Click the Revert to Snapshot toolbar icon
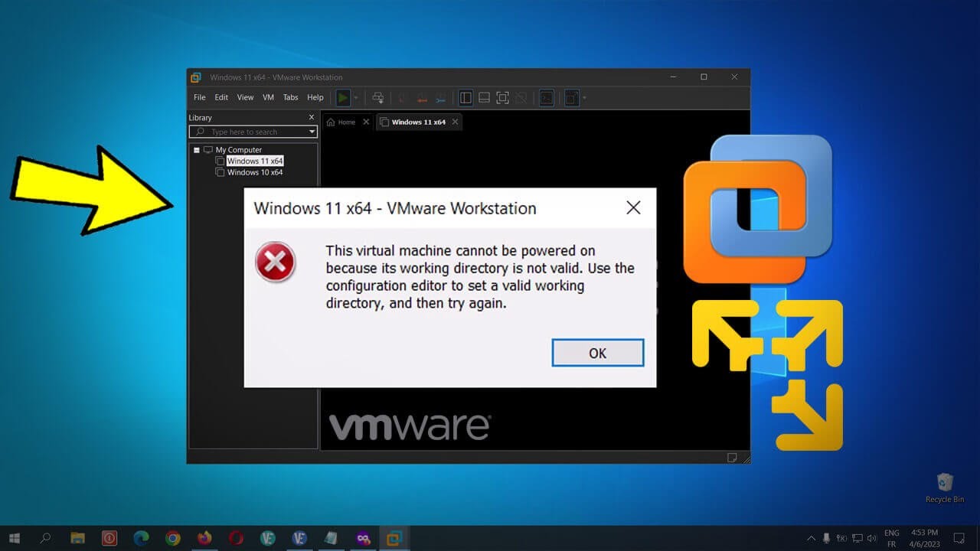 422,98
